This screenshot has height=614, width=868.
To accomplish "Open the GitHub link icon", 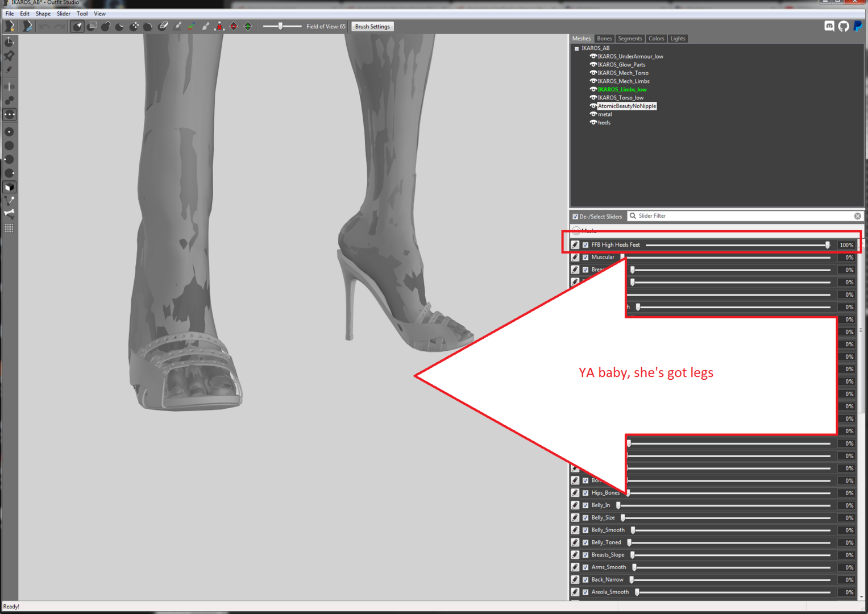I will (x=844, y=26).
